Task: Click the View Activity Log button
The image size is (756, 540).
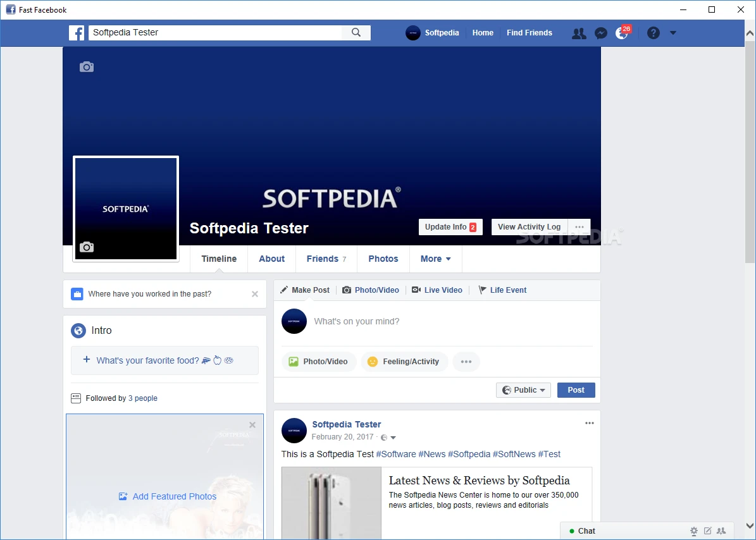Action: tap(530, 227)
